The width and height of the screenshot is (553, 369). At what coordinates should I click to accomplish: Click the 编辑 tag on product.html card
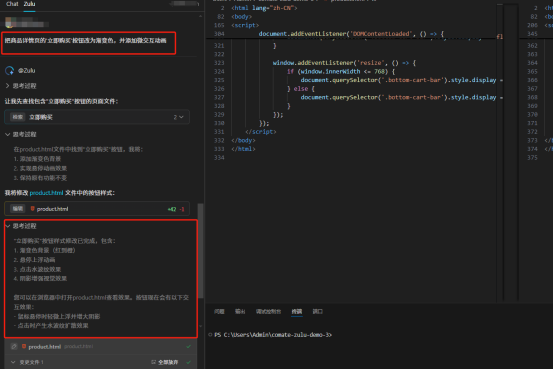point(17,209)
